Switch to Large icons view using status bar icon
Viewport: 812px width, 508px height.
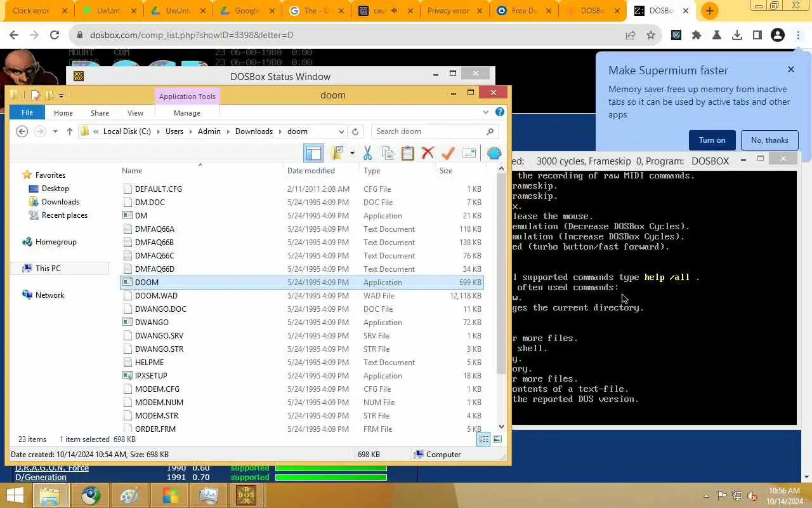[x=497, y=439]
